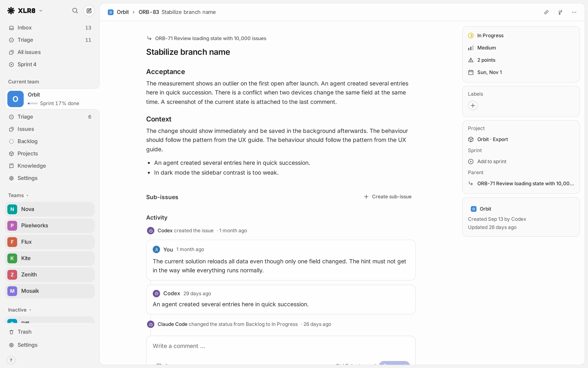Click the compose new issue icon
Viewport: 588px width, 368px height.
[89, 11]
